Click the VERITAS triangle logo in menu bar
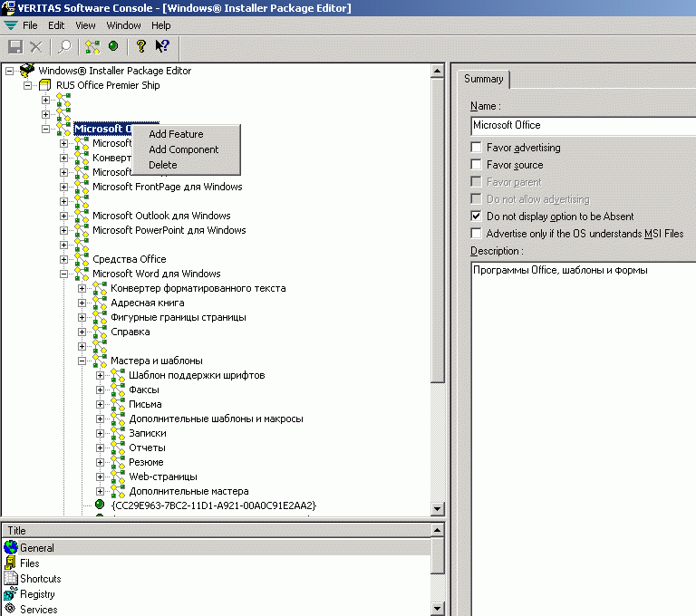 point(10,25)
